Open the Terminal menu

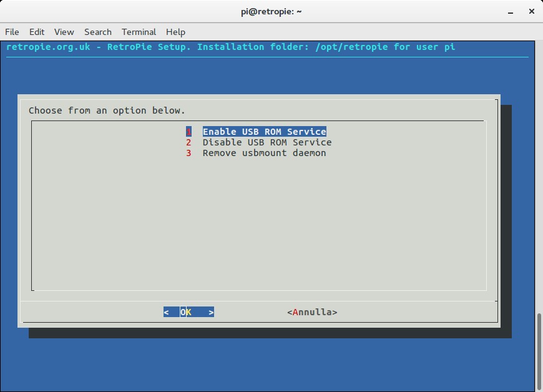click(139, 32)
